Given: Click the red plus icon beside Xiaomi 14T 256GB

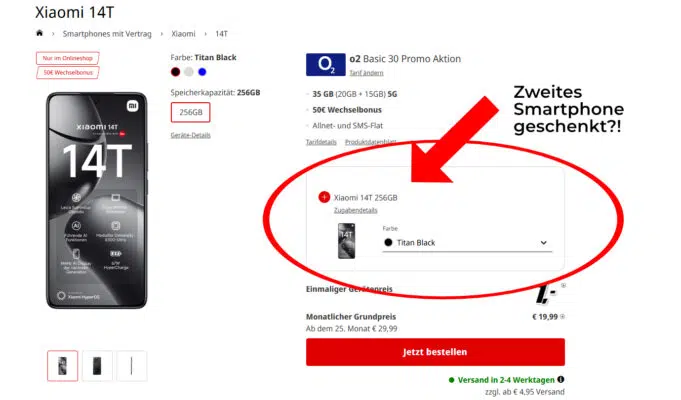Looking at the screenshot, I should click(324, 197).
